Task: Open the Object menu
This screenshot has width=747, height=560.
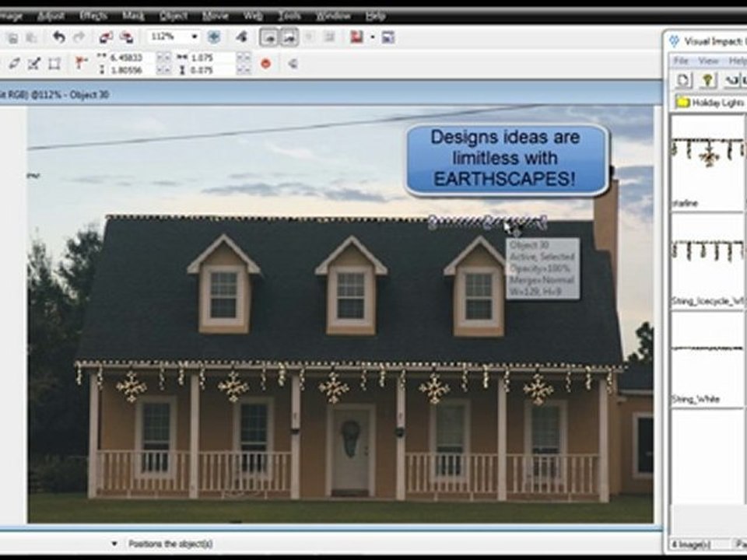Action: [x=173, y=16]
